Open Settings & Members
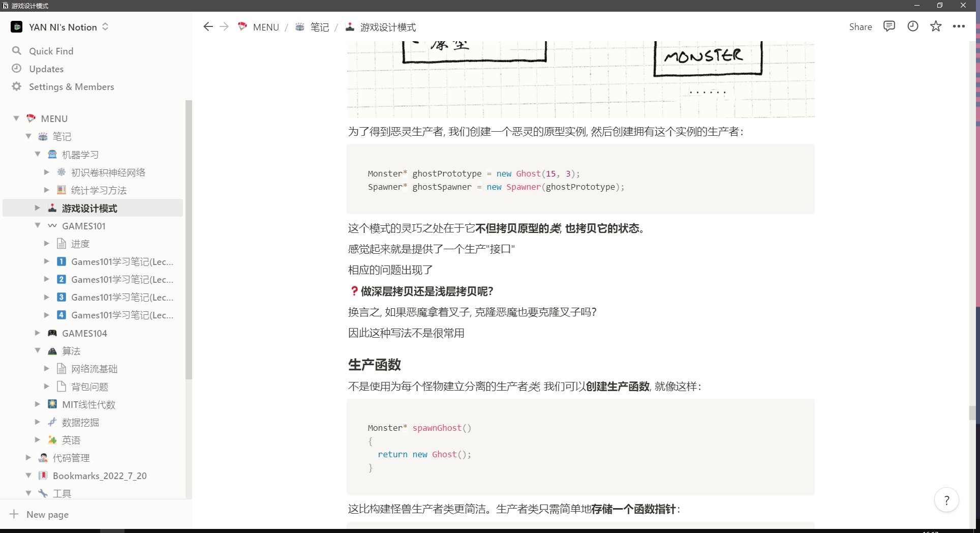The height and width of the screenshot is (533, 980). point(71,86)
